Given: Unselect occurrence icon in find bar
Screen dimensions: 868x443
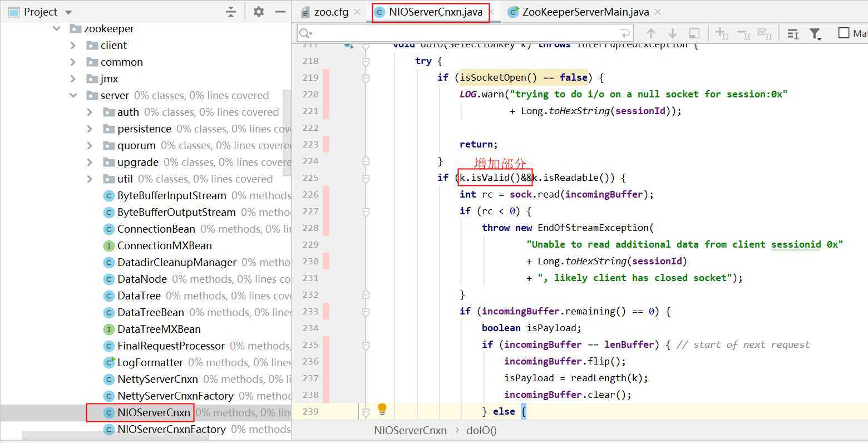Looking at the screenshot, I should 744,34.
